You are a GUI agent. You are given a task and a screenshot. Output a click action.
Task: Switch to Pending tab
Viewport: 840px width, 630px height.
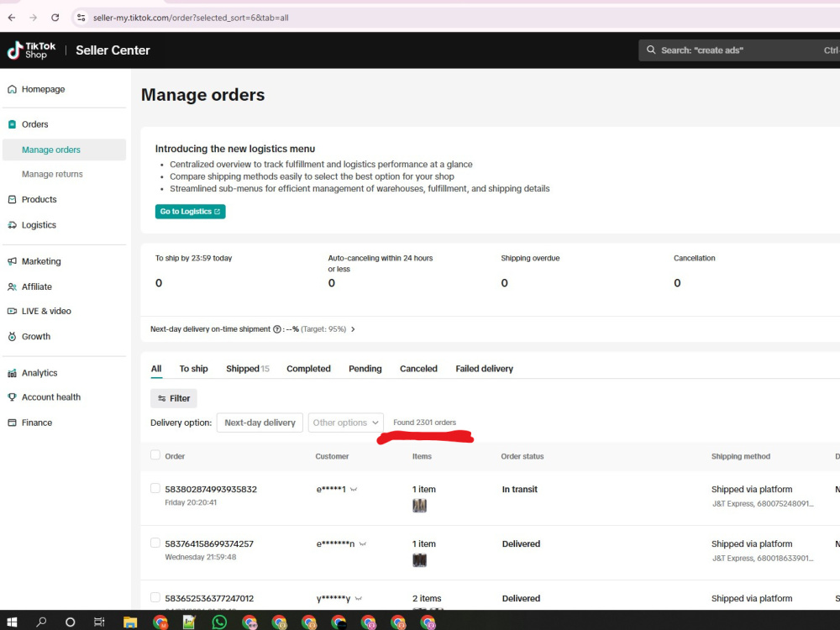point(365,369)
